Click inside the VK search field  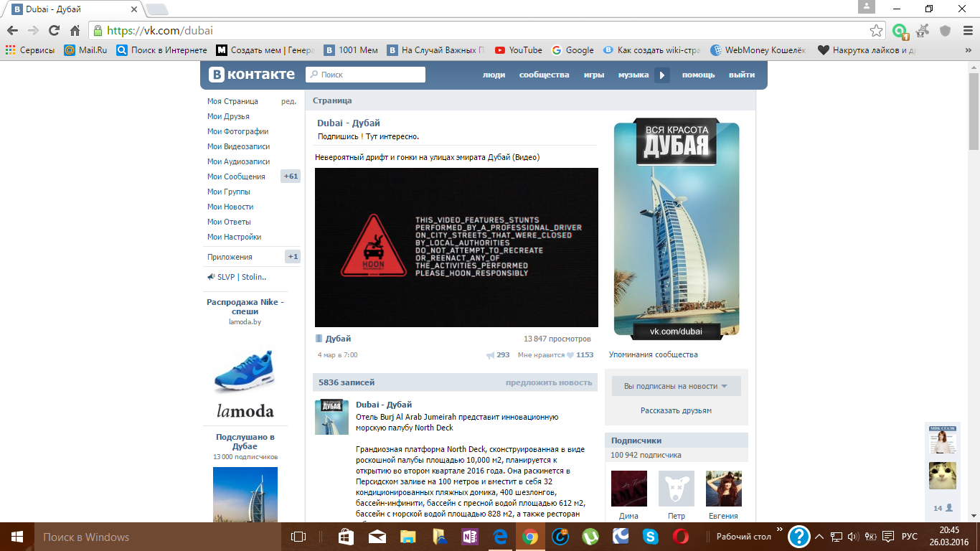365,75
